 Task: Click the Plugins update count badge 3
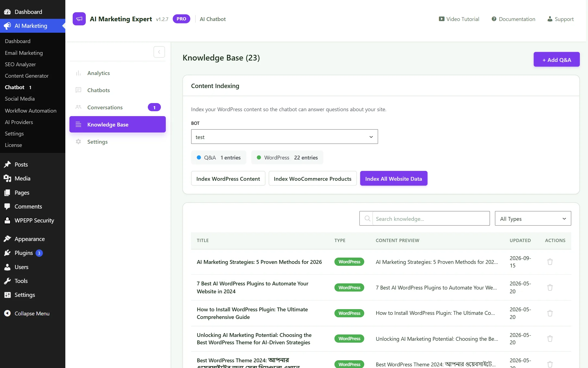pyautogui.click(x=39, y=253)
